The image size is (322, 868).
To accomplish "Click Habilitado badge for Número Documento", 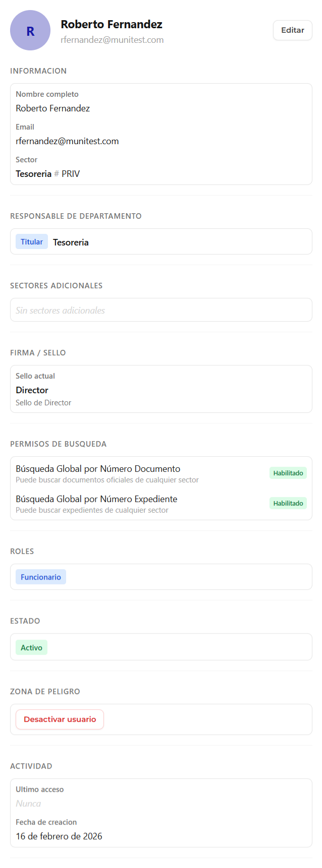I will (x=288, y=473).
